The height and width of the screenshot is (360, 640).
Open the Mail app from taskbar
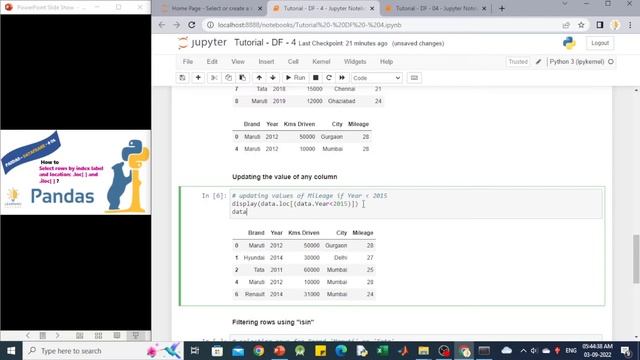238,351
